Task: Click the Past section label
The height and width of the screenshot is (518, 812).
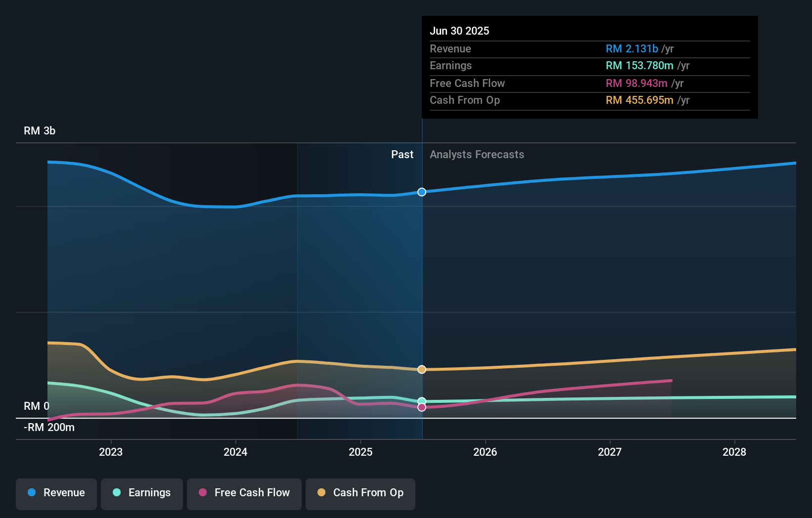Action: point(402,154)
